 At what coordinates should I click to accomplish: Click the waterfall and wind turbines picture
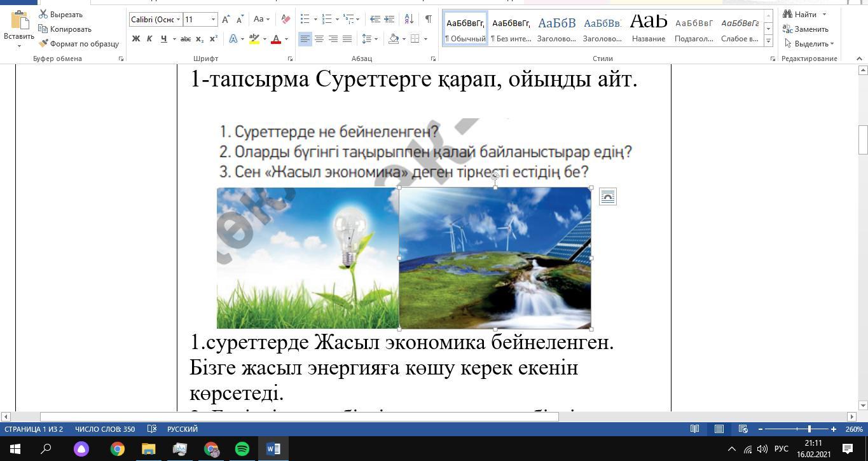click(x=495, y=258)
